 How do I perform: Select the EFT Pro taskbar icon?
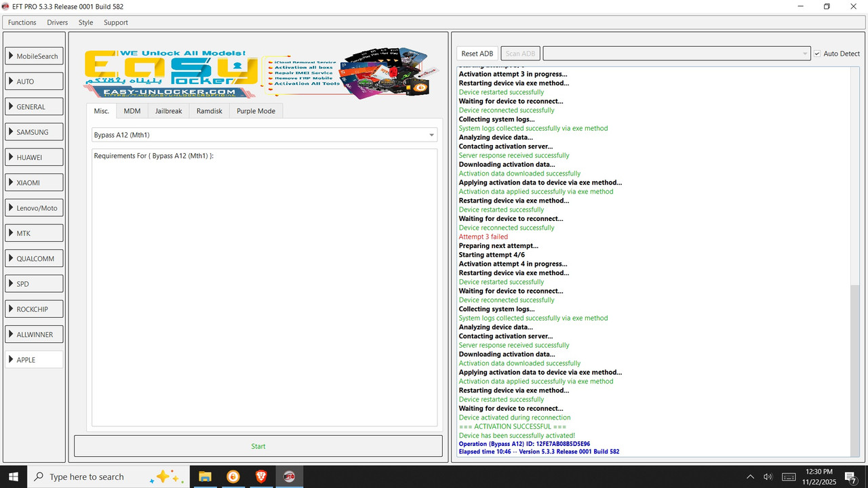tap(289, 476)
